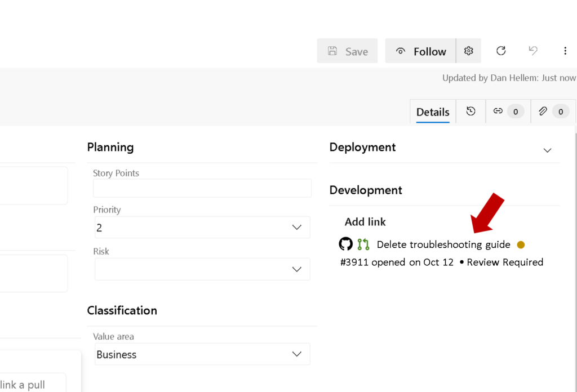Image resolution: width=577 pixels, height=392 pixels.
Task: Click the Save button
Action: [347, 51]
